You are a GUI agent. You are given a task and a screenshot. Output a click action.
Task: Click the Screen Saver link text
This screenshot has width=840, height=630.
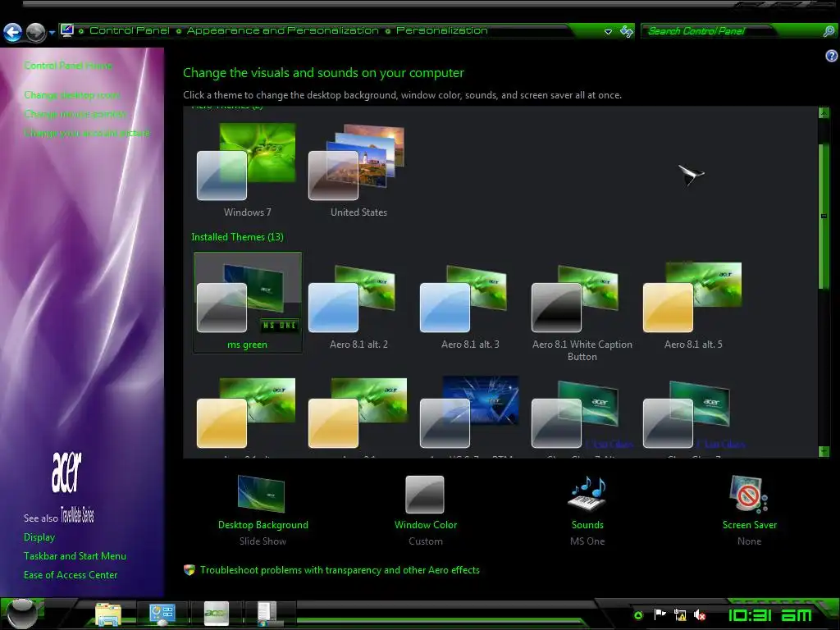click(750, 525)
